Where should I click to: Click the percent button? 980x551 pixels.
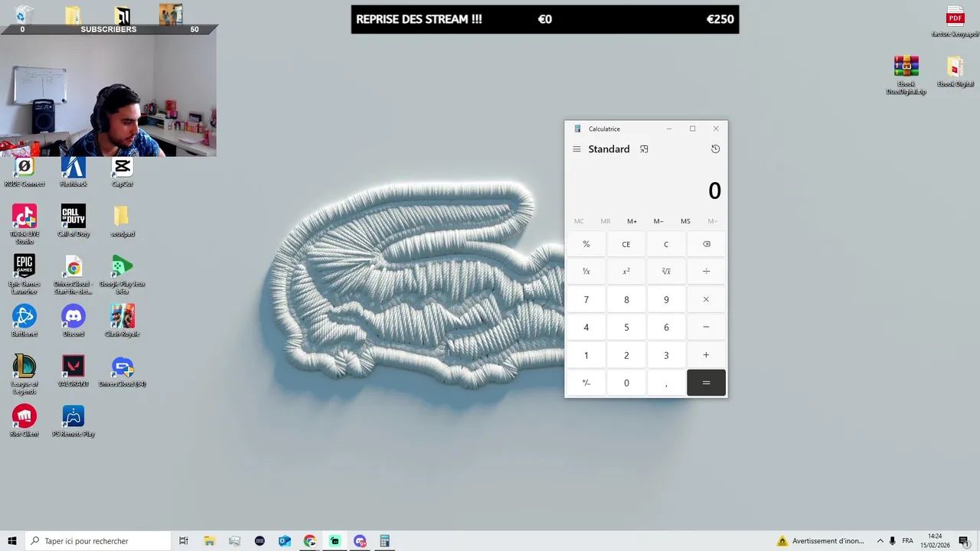point(586,244)
